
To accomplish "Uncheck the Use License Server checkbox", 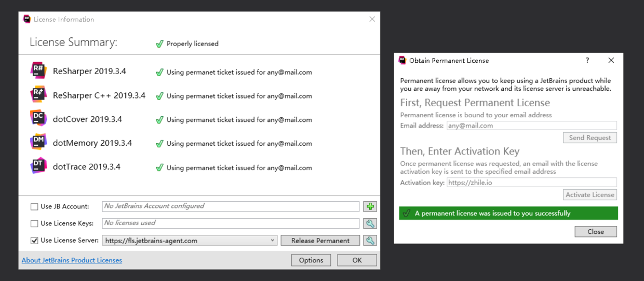I will tap(34, 241).
